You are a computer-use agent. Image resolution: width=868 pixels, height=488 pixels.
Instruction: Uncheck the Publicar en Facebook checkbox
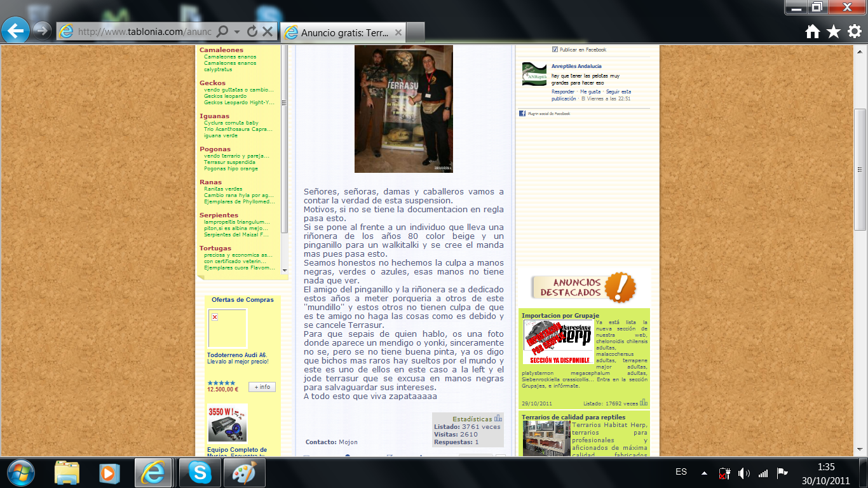click(x=555, y=50)
